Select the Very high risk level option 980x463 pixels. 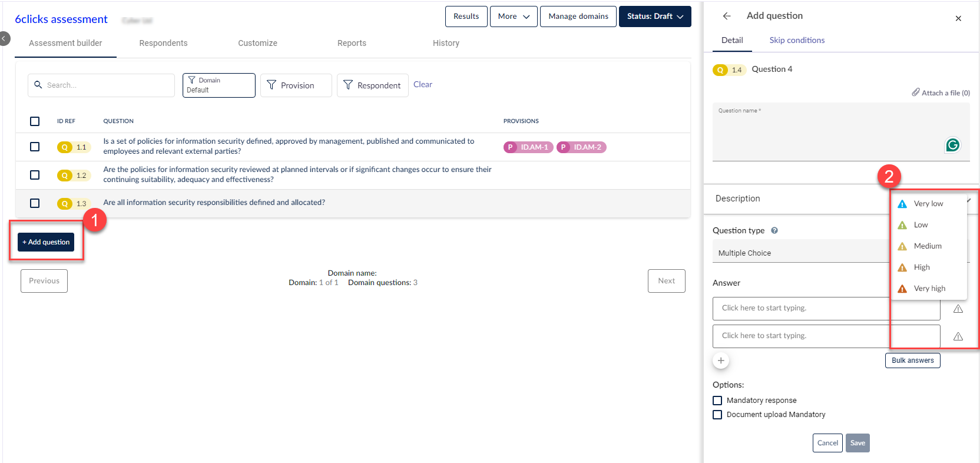[929, 289]
